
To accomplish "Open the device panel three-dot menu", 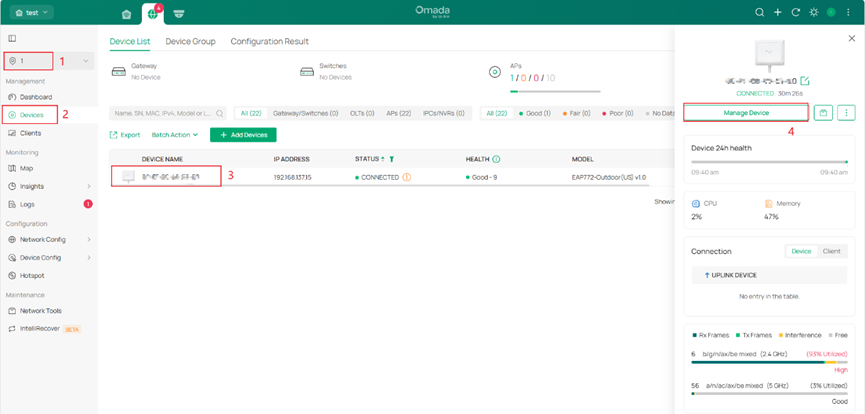I will point(846,113).
